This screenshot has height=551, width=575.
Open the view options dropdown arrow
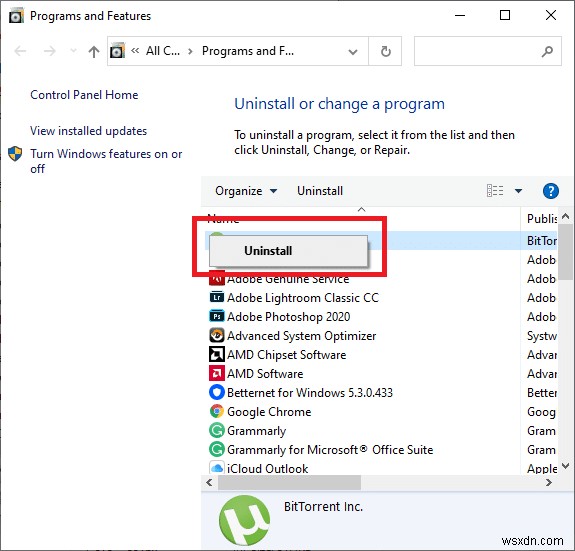518,191
